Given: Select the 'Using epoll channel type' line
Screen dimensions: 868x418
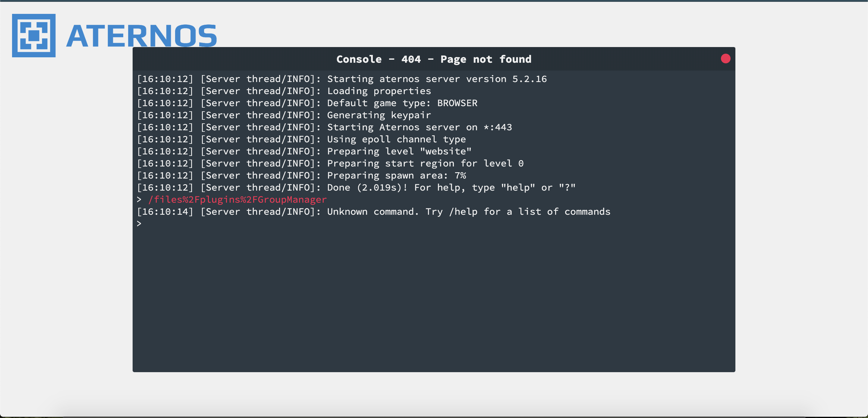Looking at the screenshot, I should [x=301, y=139].
